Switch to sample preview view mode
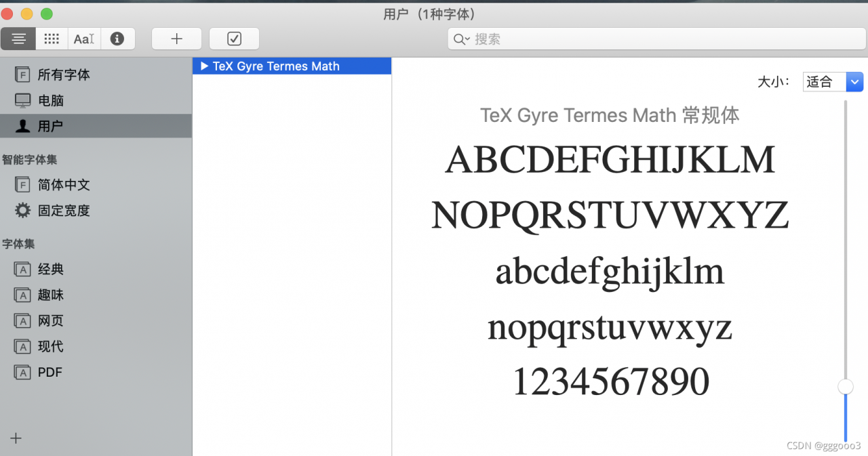Screen dimensions: 868x456 [18, 39]
